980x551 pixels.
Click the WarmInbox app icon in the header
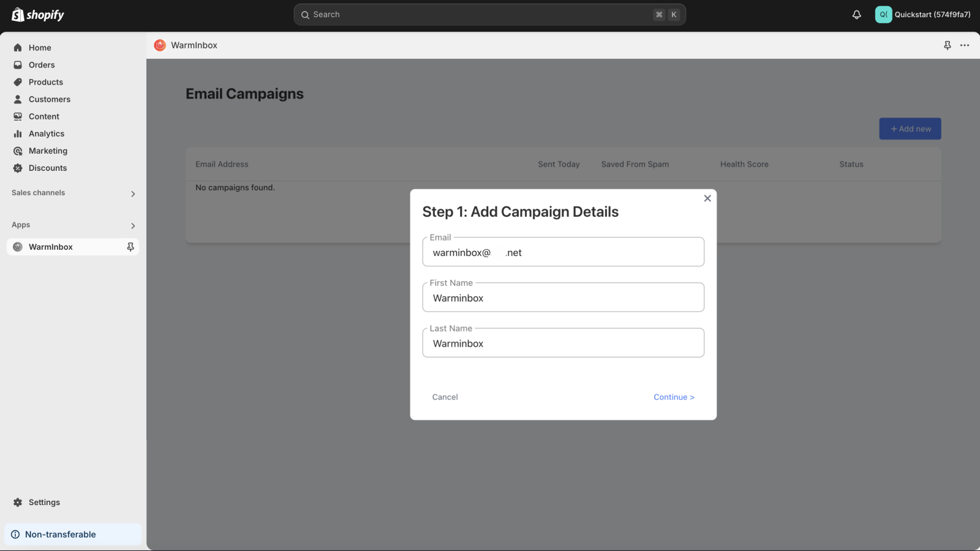pyautogui.click(x=159, y=45)
